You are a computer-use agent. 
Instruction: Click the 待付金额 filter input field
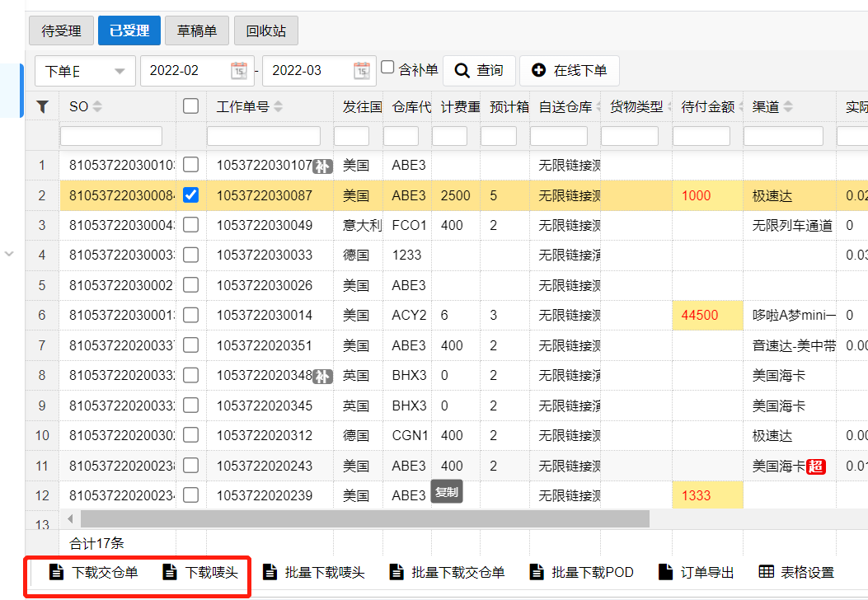point(701,136)
